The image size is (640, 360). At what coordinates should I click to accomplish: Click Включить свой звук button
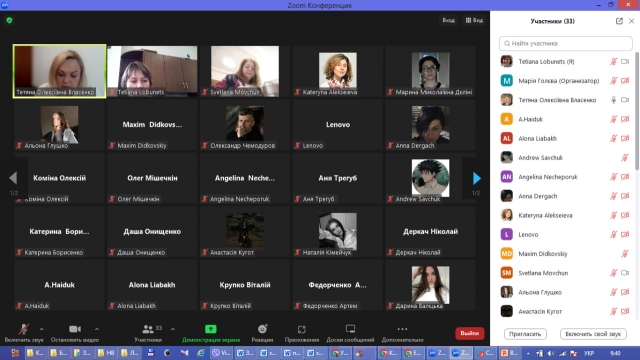point(593,334)
